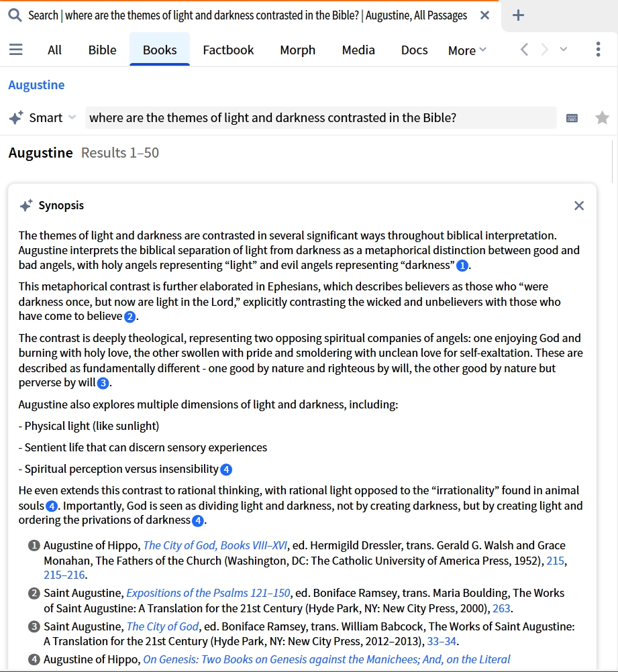Close the Search tab
The width and height of the screenshot is (618, 672).
484,15
